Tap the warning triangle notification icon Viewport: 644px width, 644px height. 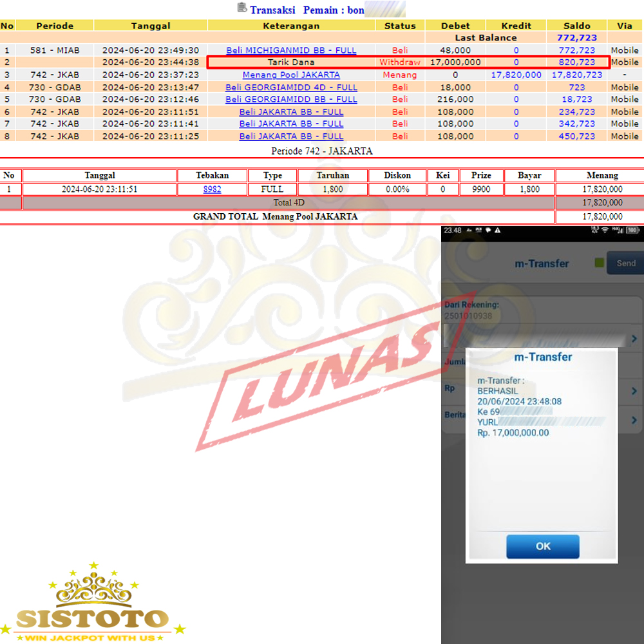[497, 231]
